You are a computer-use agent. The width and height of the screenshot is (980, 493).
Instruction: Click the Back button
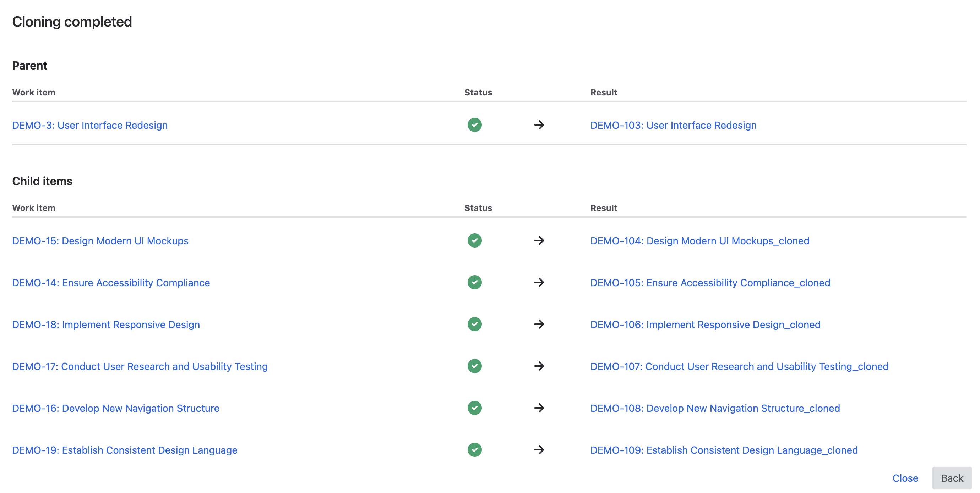click(952, 478)
